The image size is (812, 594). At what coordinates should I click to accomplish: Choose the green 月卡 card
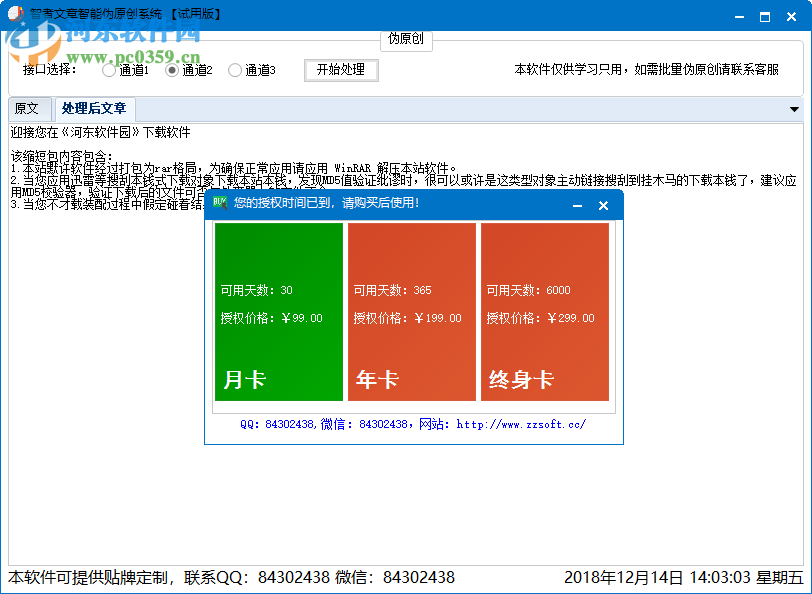tap(279, 312)
